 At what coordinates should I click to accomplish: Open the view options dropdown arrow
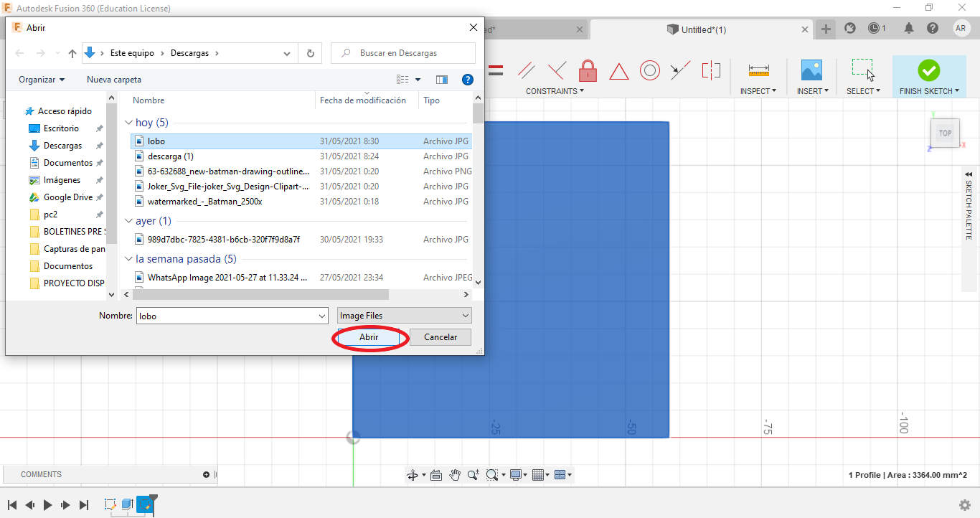pos(418,80)
